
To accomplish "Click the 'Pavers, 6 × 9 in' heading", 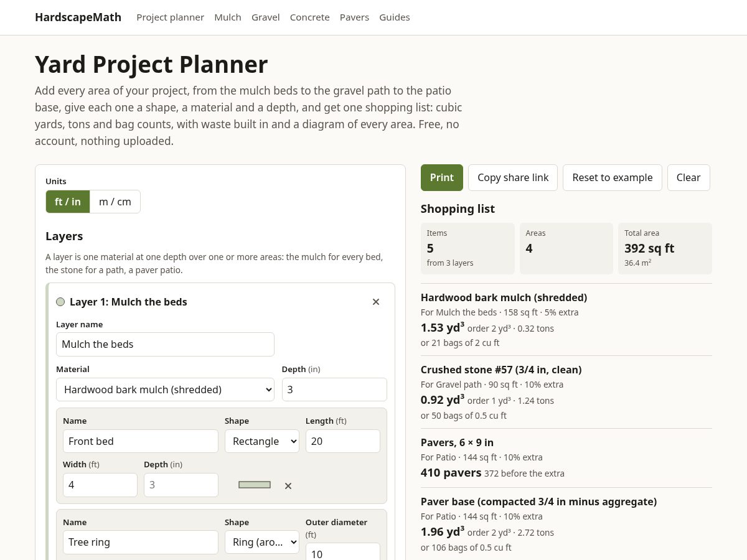I will click(457, 442).
